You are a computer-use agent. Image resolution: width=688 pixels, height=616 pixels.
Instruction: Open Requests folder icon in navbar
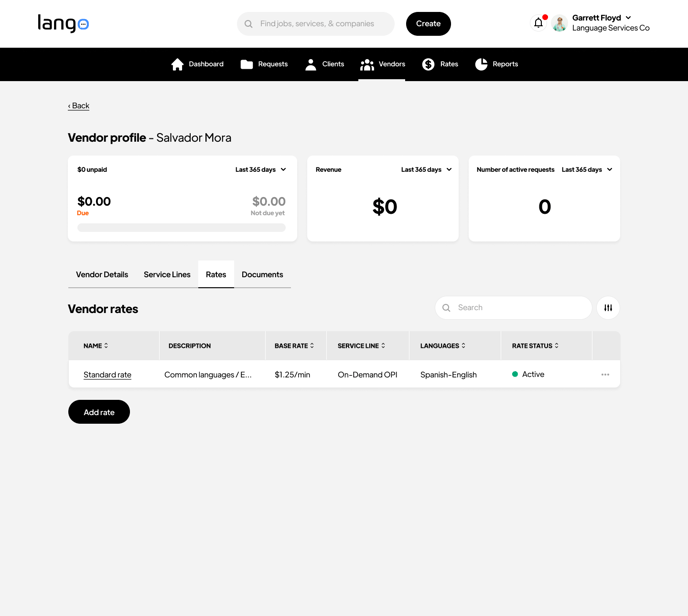(247, 64)
